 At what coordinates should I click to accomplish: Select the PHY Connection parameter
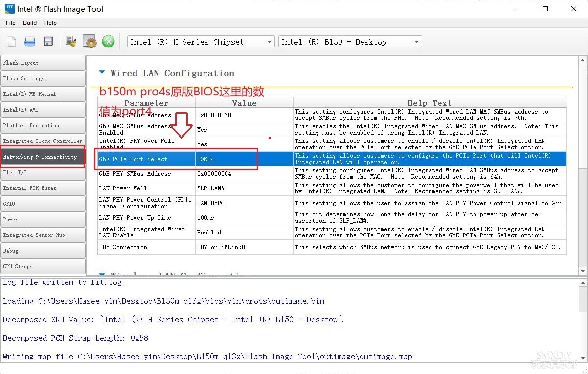[x=146, y=247]
